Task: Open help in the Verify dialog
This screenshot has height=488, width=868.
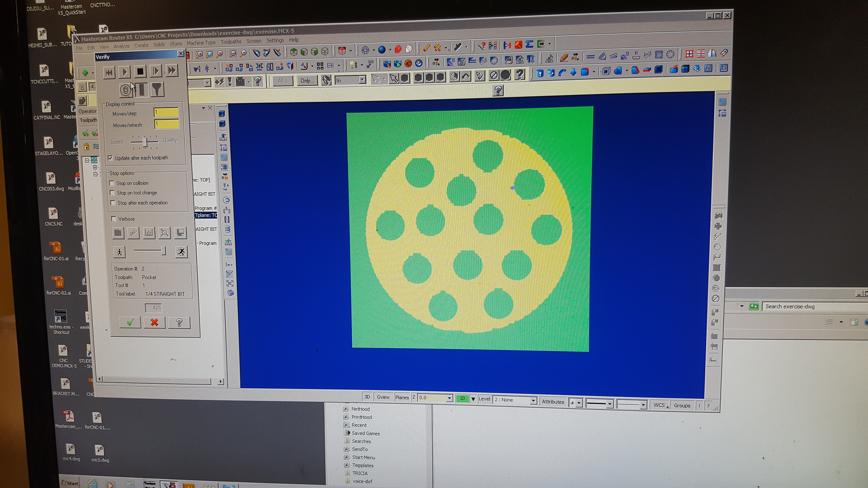Action: pos(179,323)
